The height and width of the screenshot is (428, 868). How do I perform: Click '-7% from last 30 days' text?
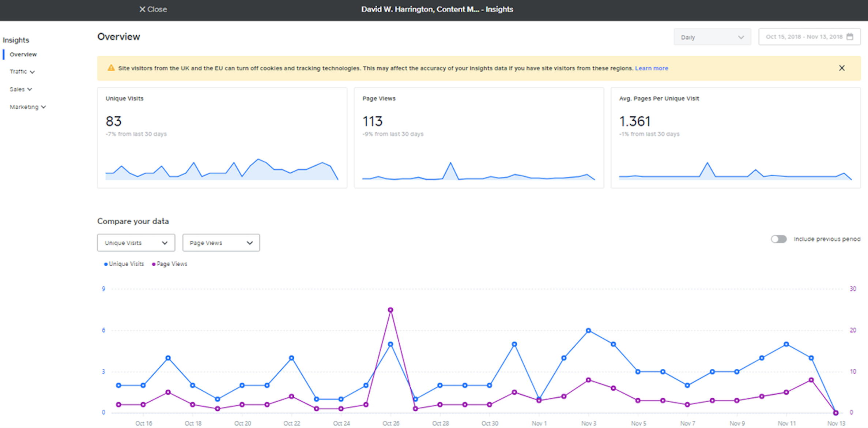tap(136, 134)
